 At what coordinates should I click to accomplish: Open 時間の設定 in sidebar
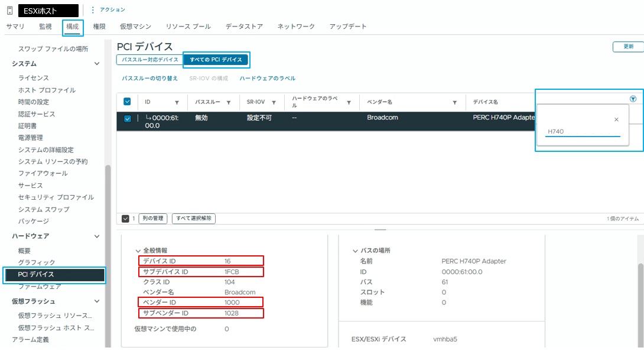[x=33, y=102]
